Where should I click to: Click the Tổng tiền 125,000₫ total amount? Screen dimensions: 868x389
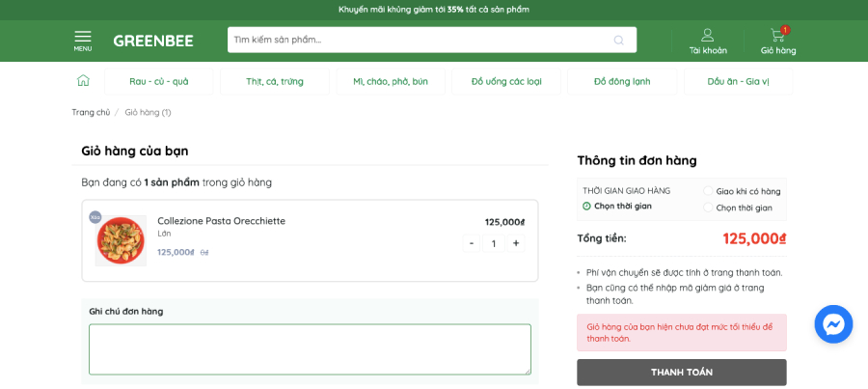[x=754, y=238]
